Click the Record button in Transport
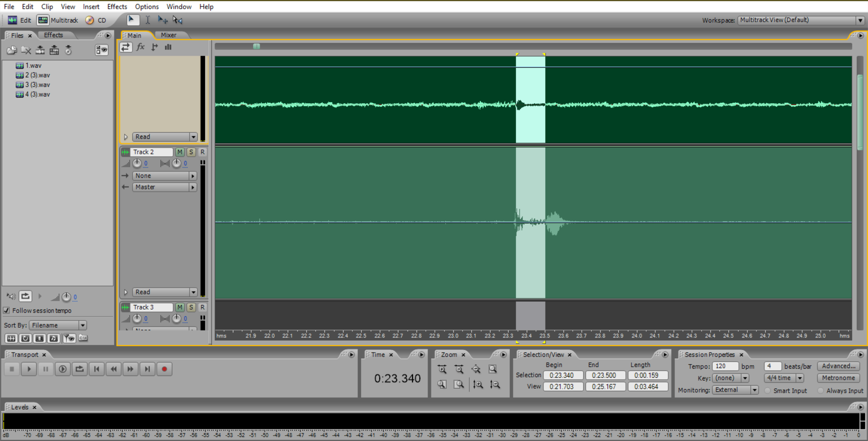 (164, 369)
